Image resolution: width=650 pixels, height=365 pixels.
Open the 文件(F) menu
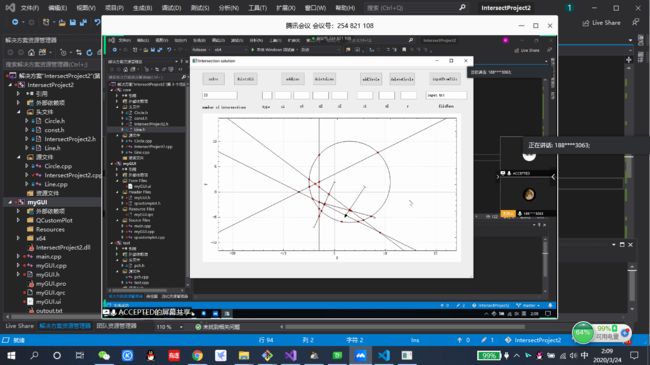[x=30, y=8]
